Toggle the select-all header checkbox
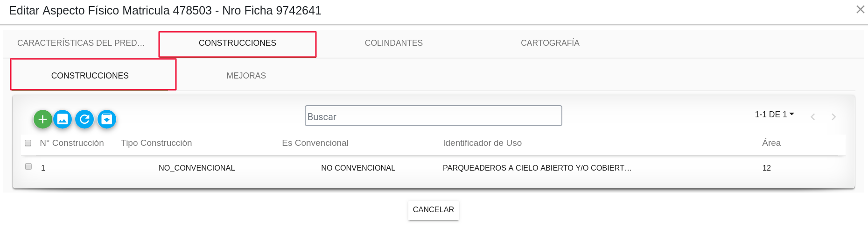 [x=28, y=143]
